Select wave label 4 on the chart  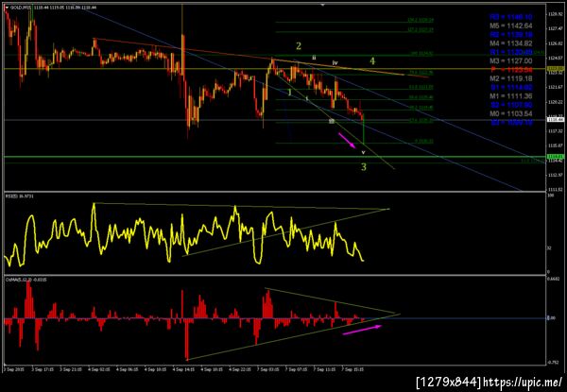pyautogui.click(x=373, y=60)
